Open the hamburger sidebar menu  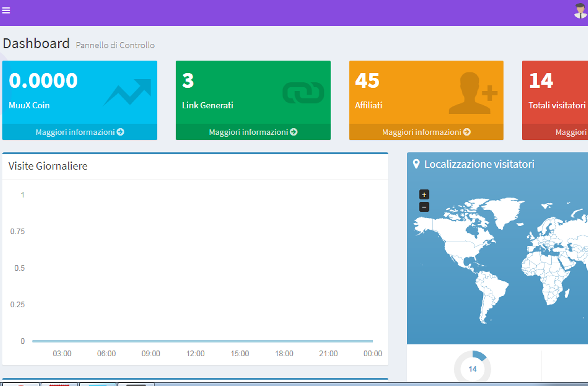click(6, 10)
